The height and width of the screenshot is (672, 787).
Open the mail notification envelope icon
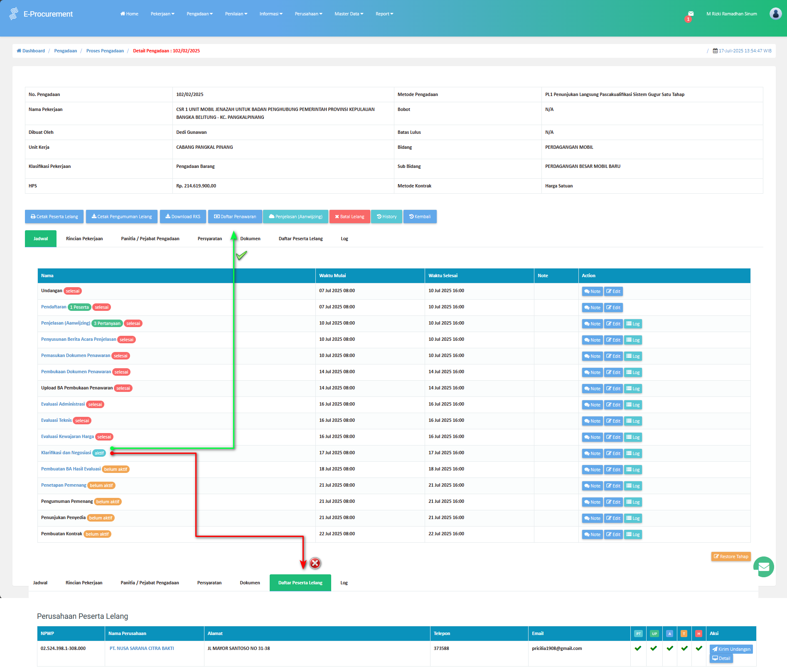point(691,14)
